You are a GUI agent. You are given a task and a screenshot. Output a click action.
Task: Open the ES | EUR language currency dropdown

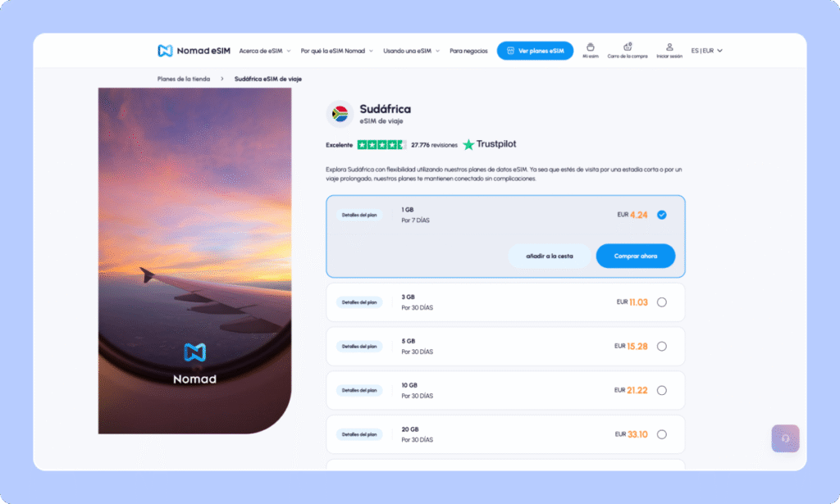pos(706,51)
